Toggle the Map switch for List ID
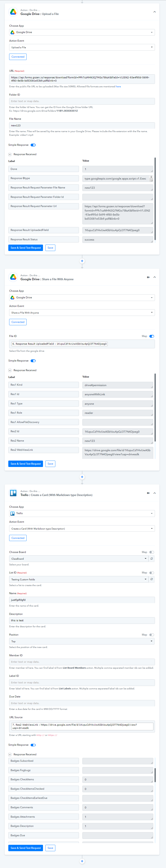Image resolution: width=166 pixels, height=868 pixels. 152,573
